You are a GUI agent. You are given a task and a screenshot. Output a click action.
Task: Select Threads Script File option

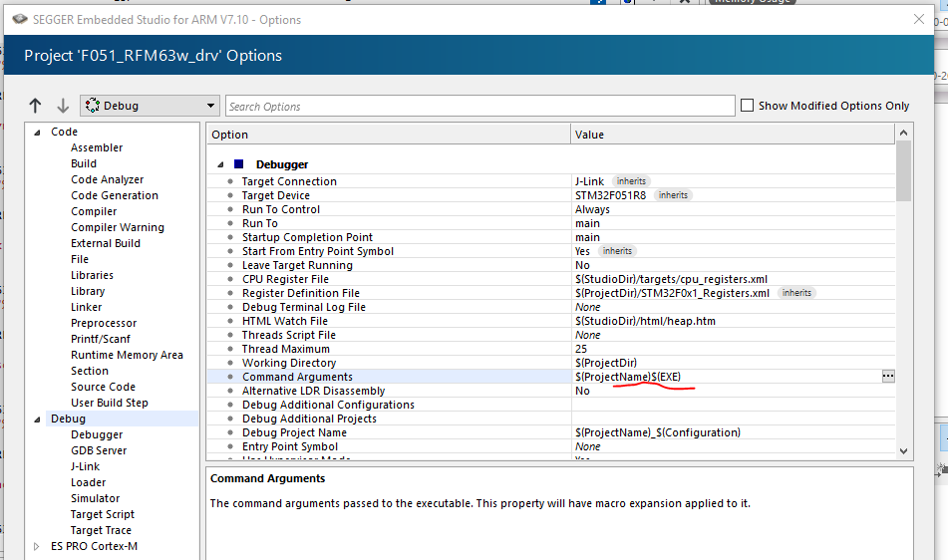(x=288, y=335)
